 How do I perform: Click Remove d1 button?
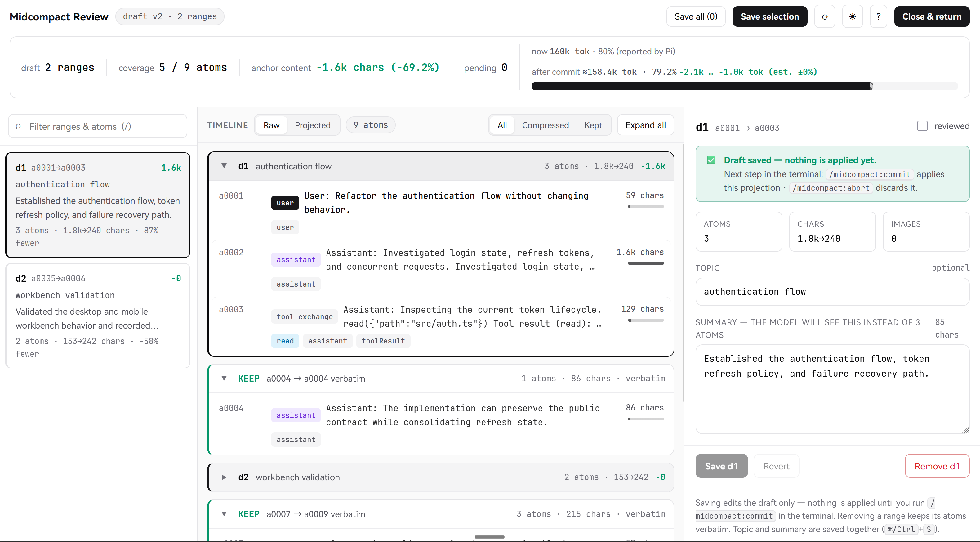click(x=937, y=466)
